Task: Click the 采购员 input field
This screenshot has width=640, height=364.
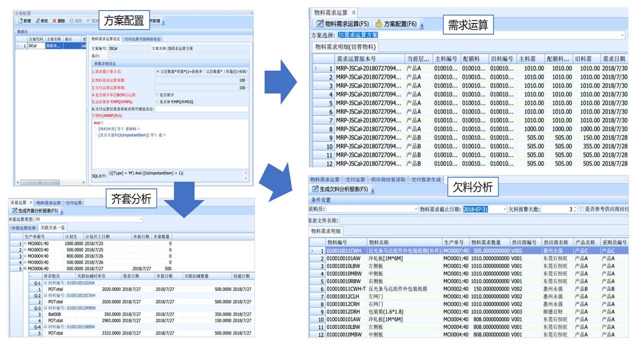Action: 370,209
